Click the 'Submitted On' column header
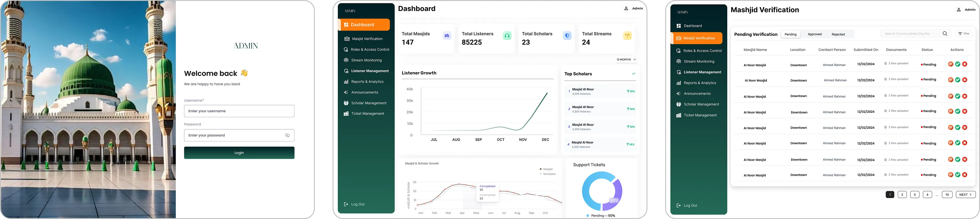This screenshot has width=980, height=219. (866, 50)
